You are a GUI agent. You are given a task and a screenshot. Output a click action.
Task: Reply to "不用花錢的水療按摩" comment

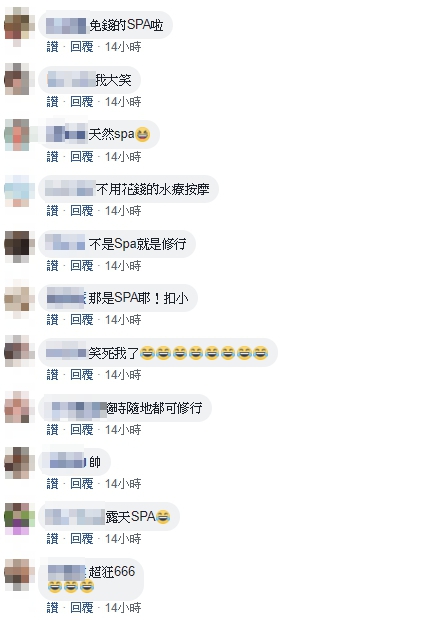(x=82, y=211)
